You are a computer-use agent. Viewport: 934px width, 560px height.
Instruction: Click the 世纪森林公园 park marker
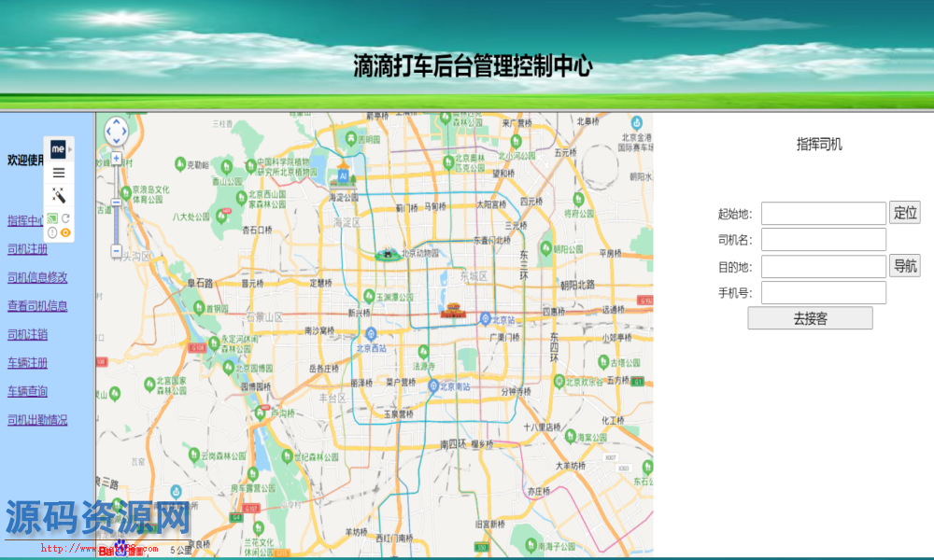pos(288,456)
